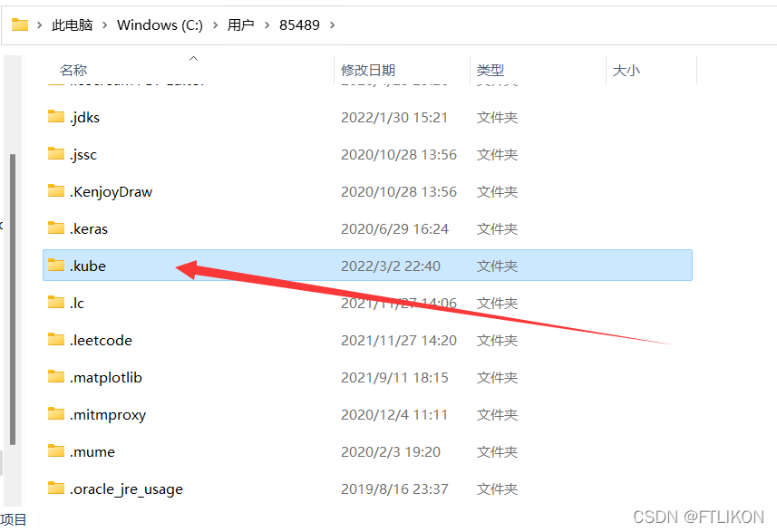Viewport: 777px width, 532px height.
Task: Click the .jdks folder icon
Action: (56, 116)
